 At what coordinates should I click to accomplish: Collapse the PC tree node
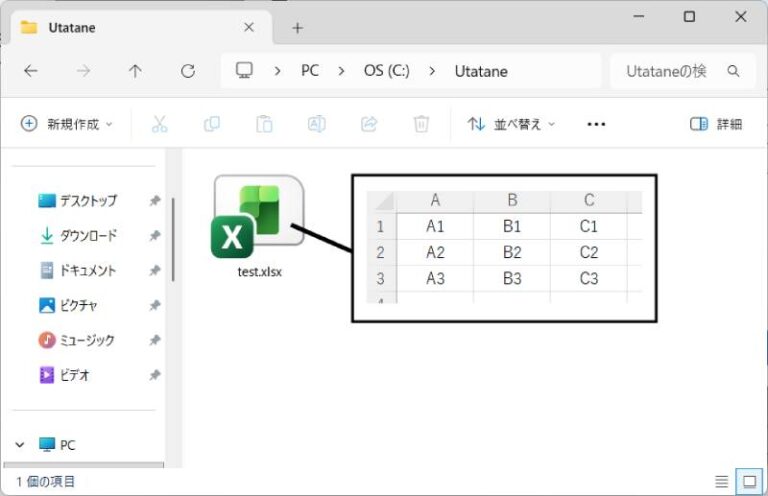tap(20, 444)
